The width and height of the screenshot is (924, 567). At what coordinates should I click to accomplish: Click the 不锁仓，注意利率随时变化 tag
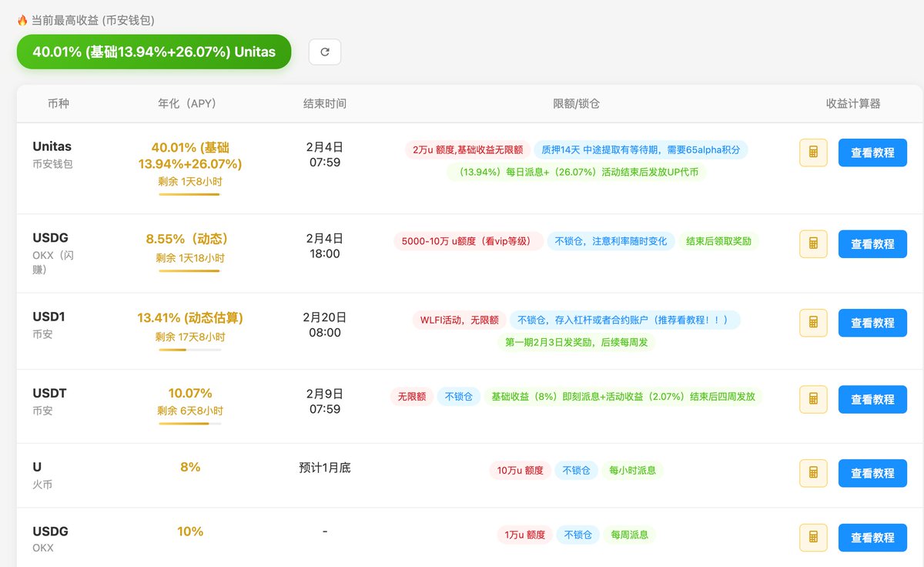tap(611, 241)
